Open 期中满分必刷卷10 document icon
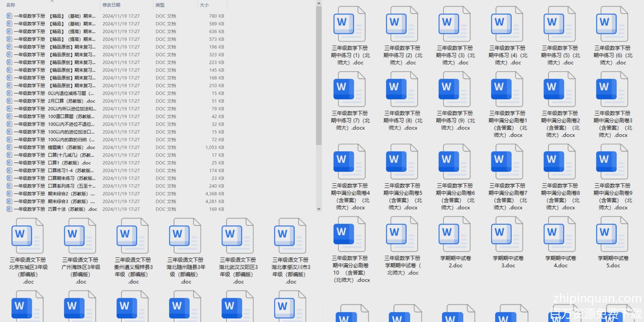Screen dimensions: 644x322 [x=350, y=234]
